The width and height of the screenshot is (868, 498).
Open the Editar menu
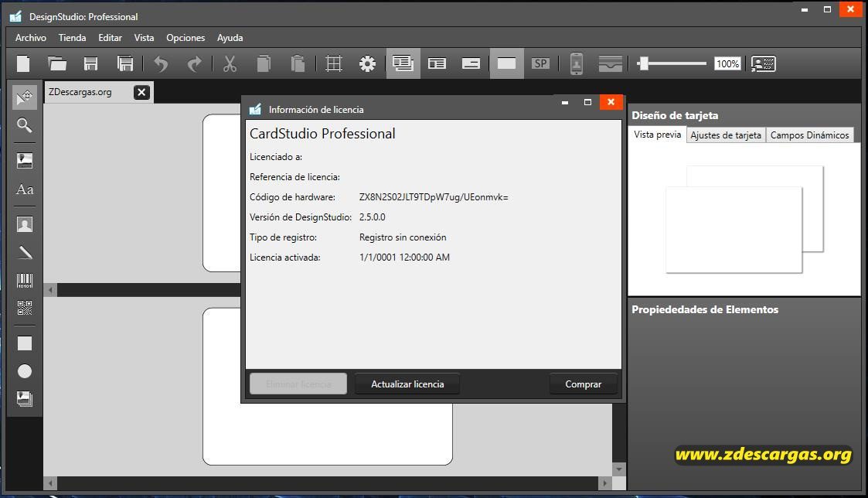point(111,38)
